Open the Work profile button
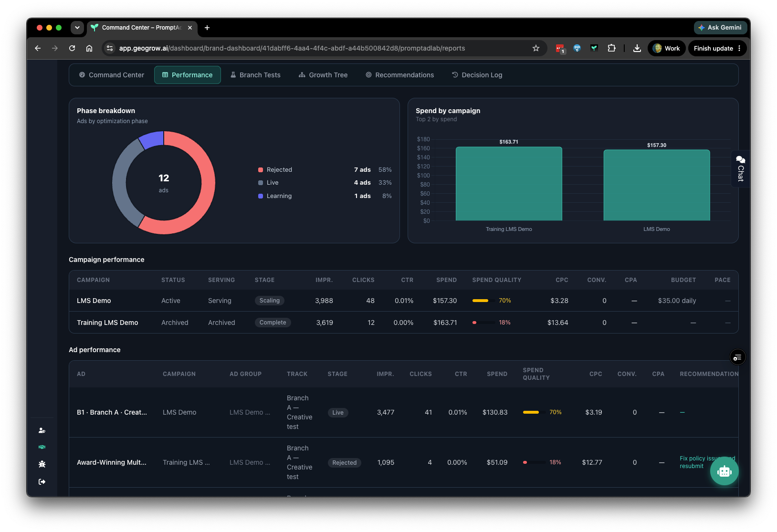The width and height of the screenshot is (777, 532). pos(667,48)
